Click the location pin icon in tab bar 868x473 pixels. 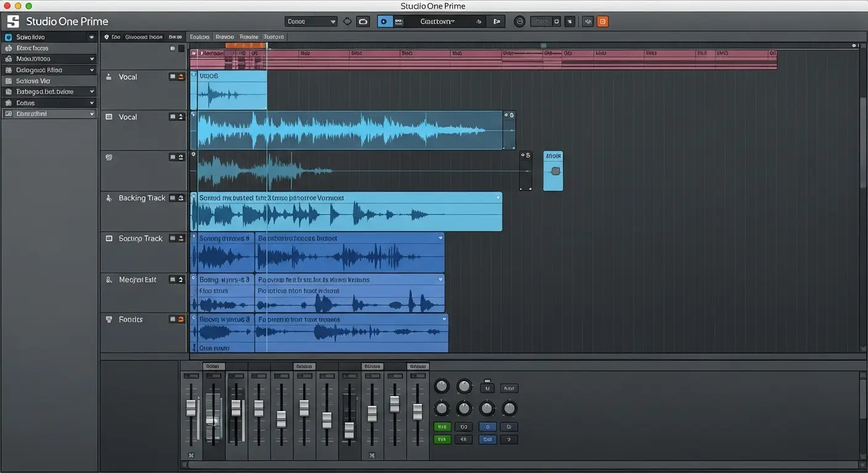click(107, 37)
